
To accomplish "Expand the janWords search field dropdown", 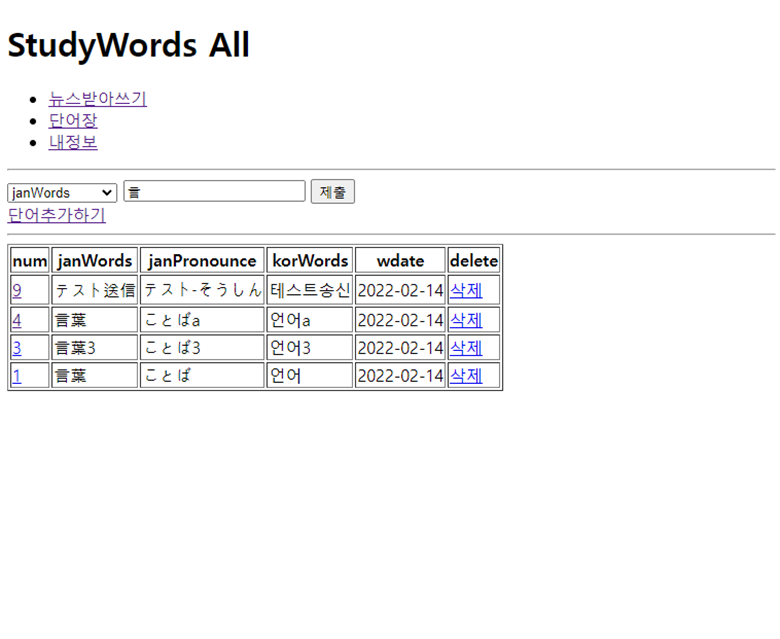I will tap(62, 192).
